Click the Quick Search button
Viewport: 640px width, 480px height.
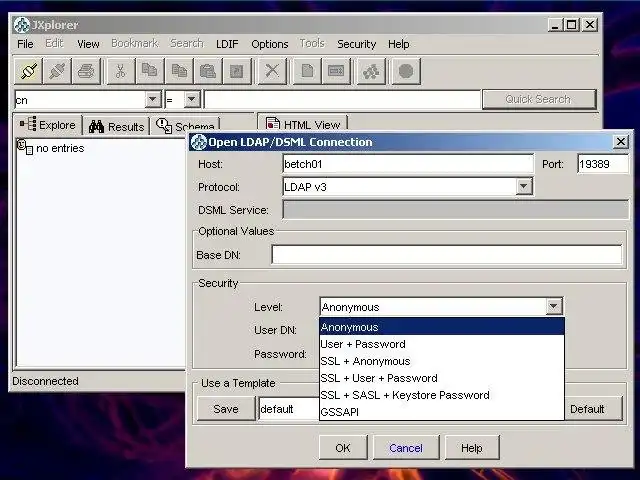538,99
